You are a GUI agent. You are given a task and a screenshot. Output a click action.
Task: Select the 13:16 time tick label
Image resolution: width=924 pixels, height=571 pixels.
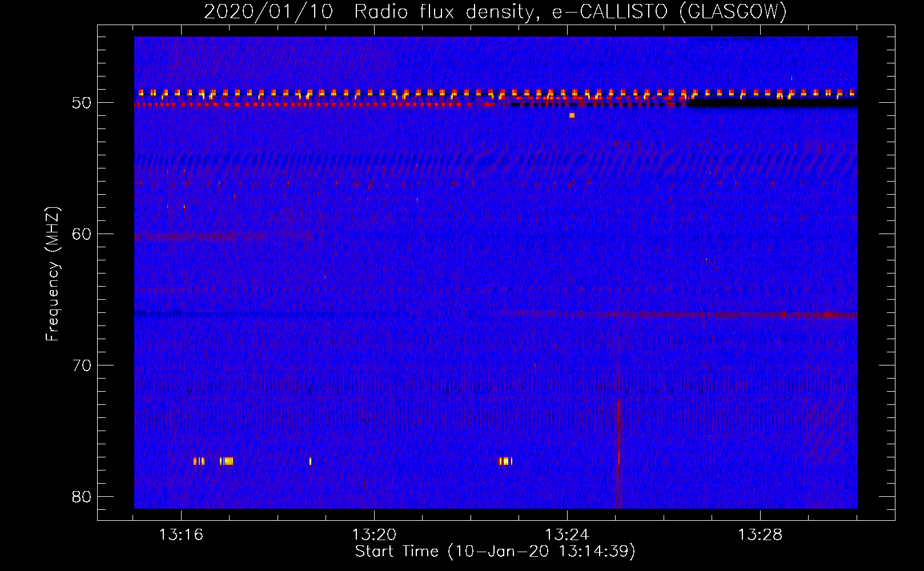[181, 535]
